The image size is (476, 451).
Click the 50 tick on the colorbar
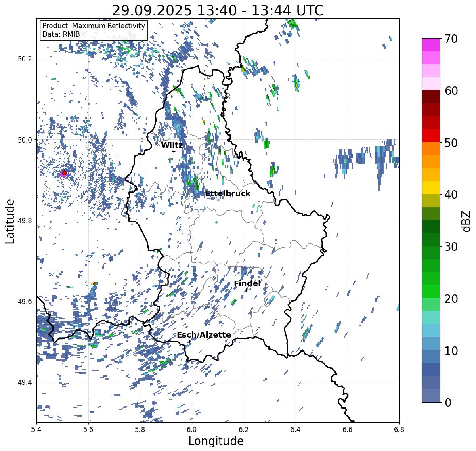tap(451, 143)
